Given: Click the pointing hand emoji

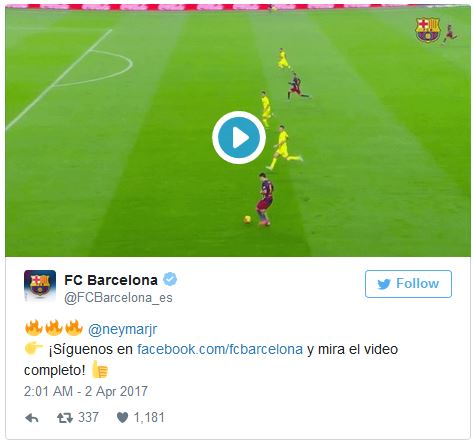Looking at the screenshot, I should click(33, 348).
